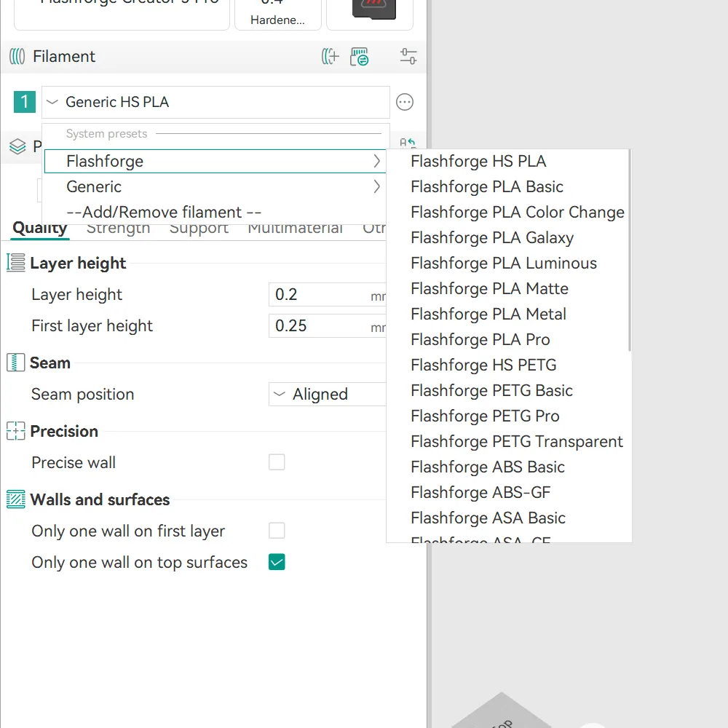Open the Hardened nozzle selector

(x=278, y=15)
